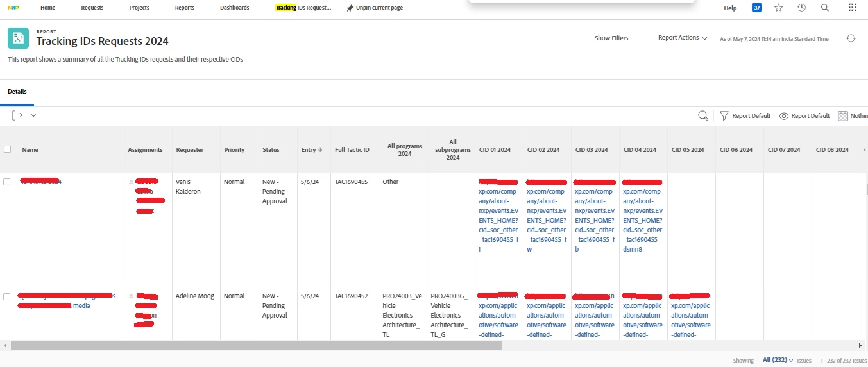
Task: Open the Help link
Action: tap(730, 8)
